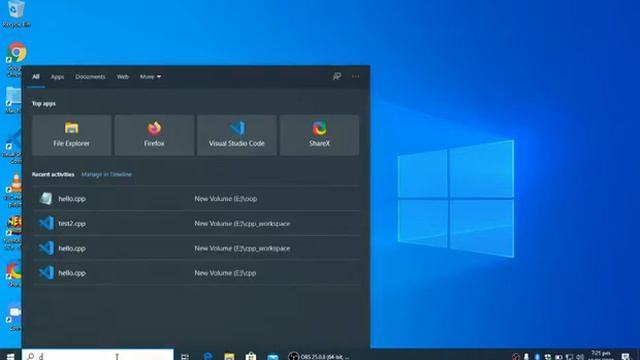Open File Explorer from taskbar
Viewport: 640px width, 360px height.
point(229,356)
